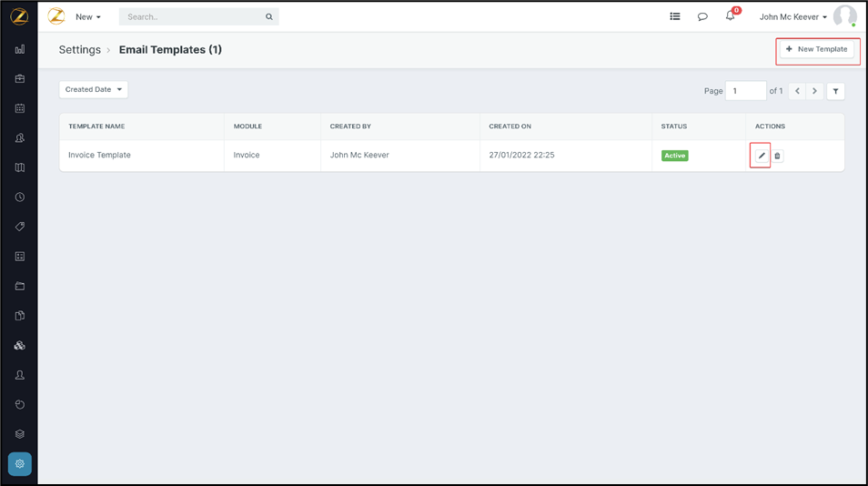Image resolution: width=868 pixels, height=486 pixels.
Task: Open the stacked cubes inventory sidebar icon
Action: click(20, 346)
